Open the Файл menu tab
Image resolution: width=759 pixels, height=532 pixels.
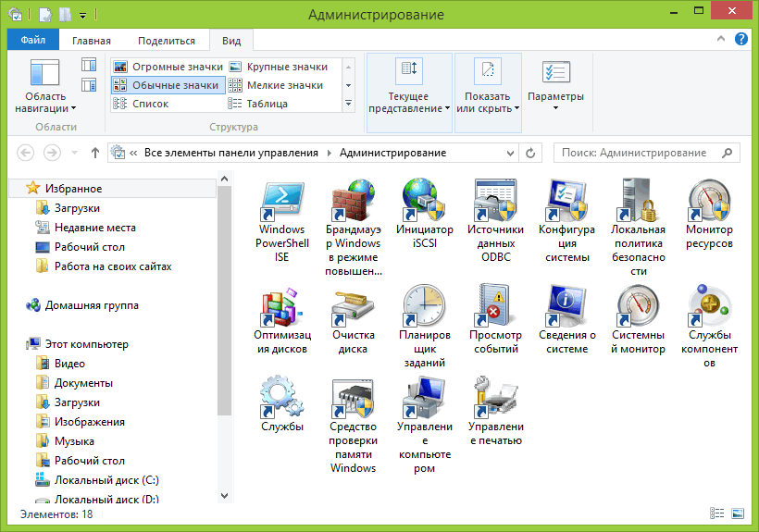[x=33, y=41]
